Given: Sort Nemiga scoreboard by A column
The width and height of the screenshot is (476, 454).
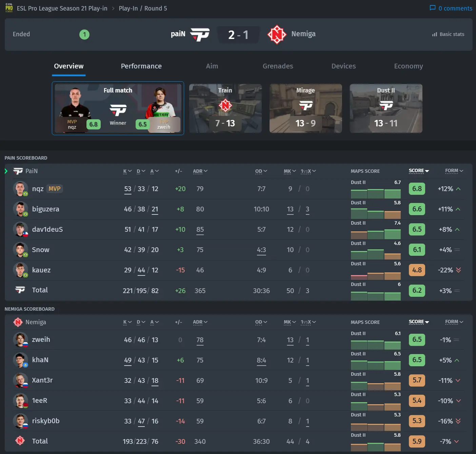Looking at the screenshot, I should [x=154, y=322].
